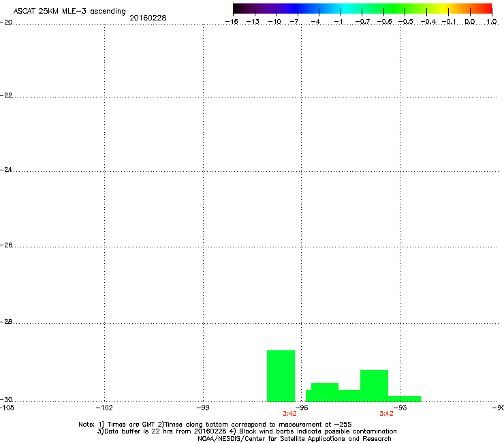Click the cyan section of colorbar
The height and width of the screenshot is (443, 504).
point(344,9)
